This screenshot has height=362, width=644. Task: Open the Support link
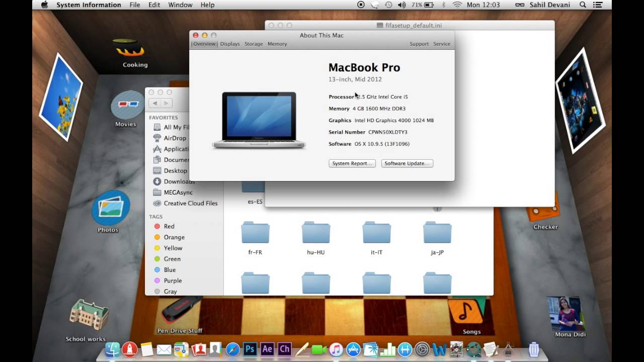[419, 44]
